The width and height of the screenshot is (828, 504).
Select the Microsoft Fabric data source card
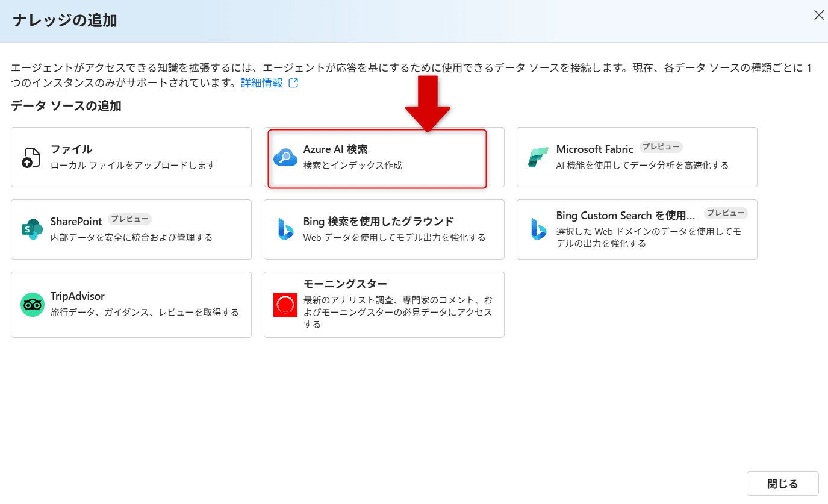click(637, 157)
